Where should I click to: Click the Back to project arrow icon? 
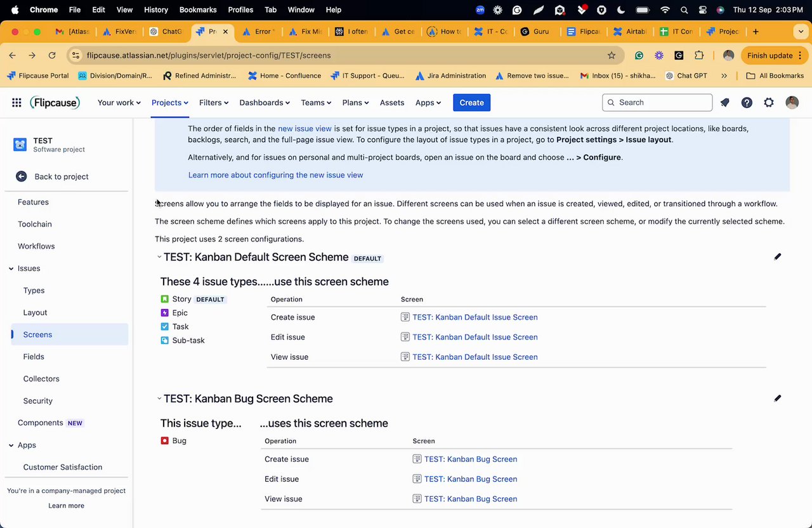click(22, 176)
